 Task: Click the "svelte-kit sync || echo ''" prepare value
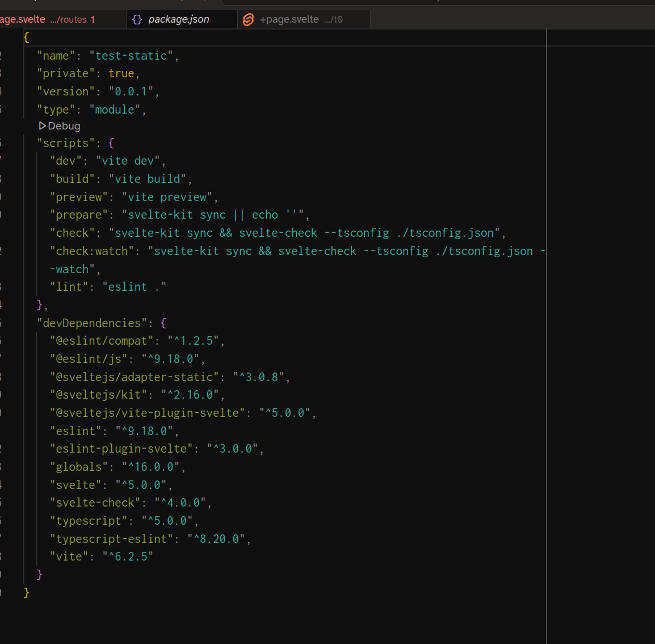(213, 215)
